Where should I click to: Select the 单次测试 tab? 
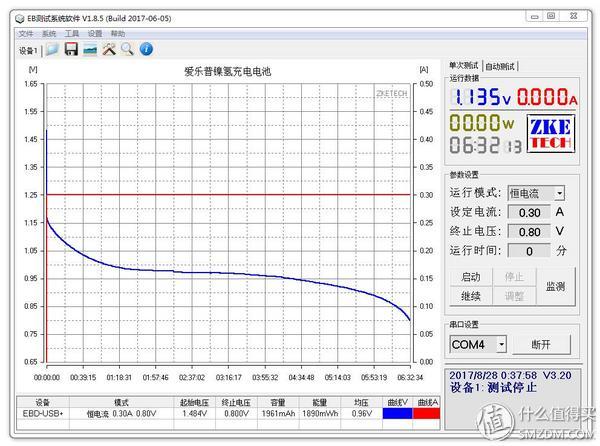[x=464, y=66]
